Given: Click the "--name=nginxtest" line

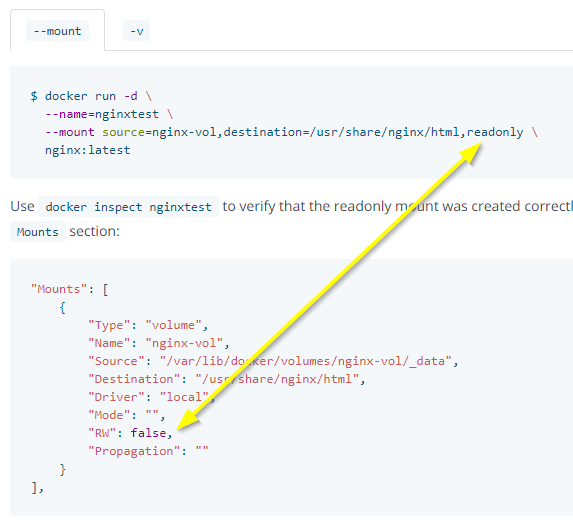Looking at the screenshot, I should pyautogui.click(x=109, y=114).
